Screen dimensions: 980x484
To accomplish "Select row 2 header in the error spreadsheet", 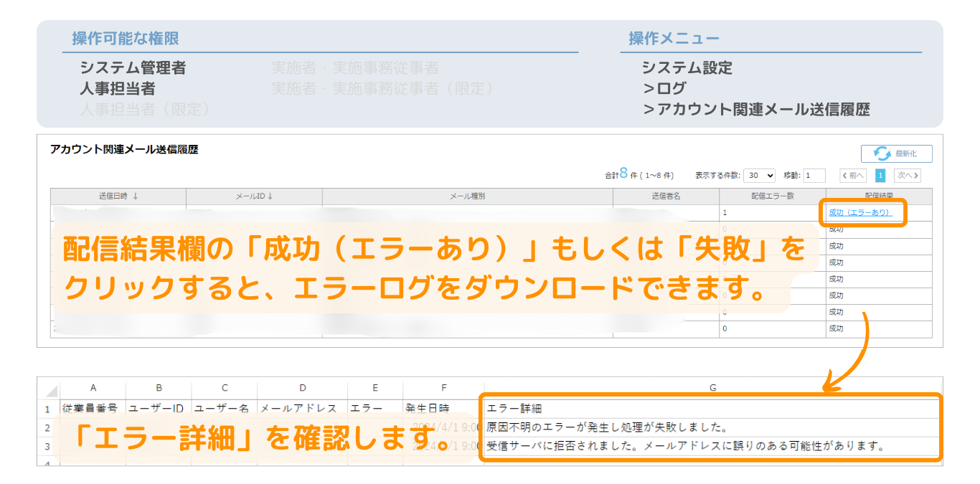I will pos(48,428).
